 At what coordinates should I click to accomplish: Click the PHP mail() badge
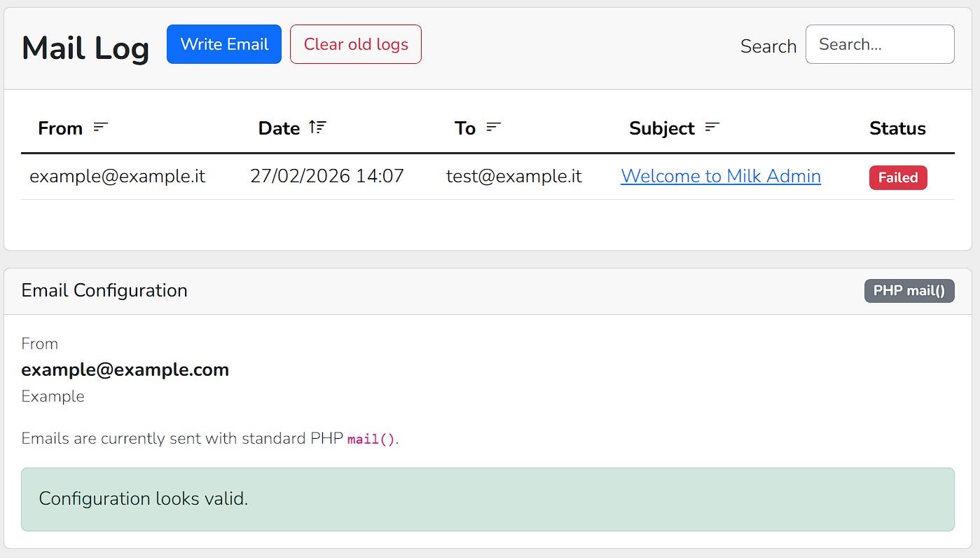point(909,290)
